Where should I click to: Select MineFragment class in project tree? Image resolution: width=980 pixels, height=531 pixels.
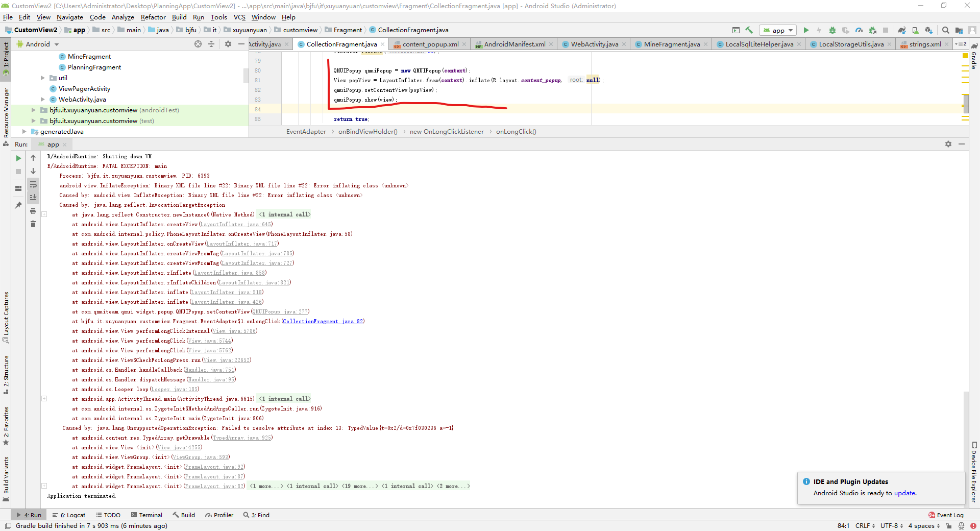tap(89, 57)
